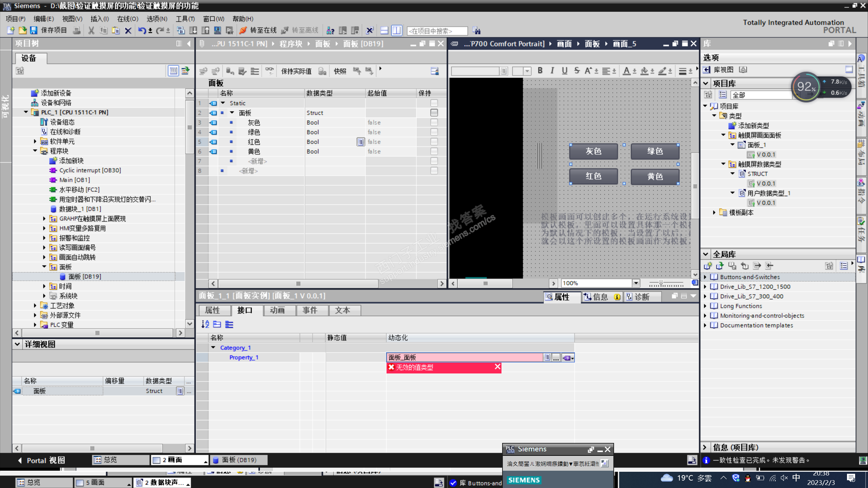Toggle retain checkbox for 面板 Struct row

coord(434,113)
